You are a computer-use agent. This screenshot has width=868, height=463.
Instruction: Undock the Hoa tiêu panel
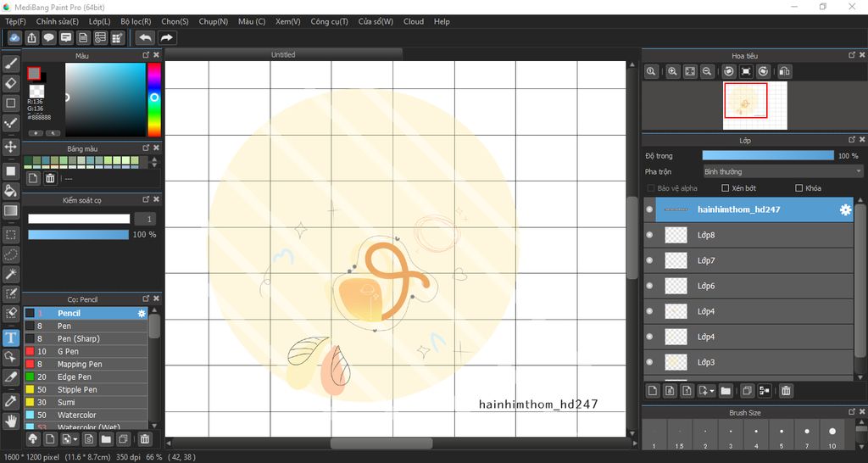tap(852, 55)
